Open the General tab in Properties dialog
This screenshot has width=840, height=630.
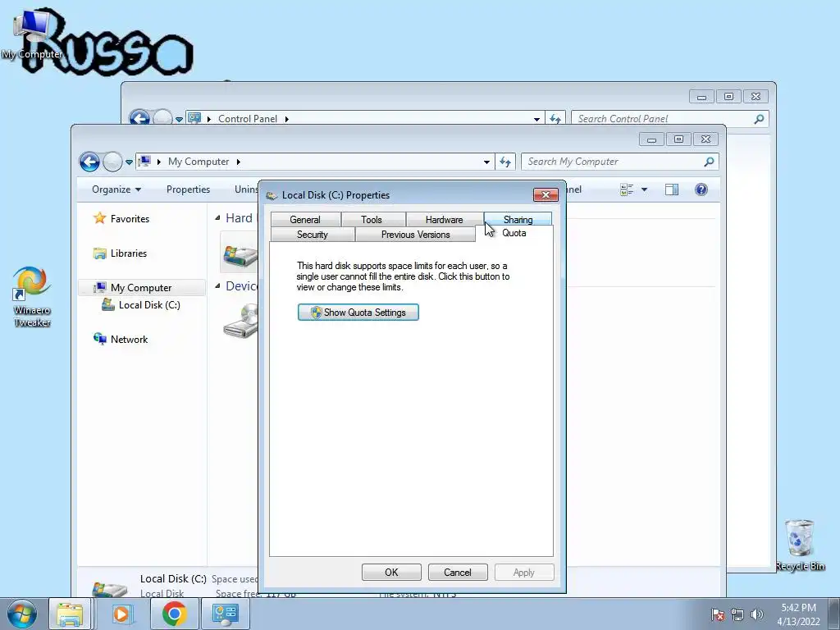click(305, 219)
